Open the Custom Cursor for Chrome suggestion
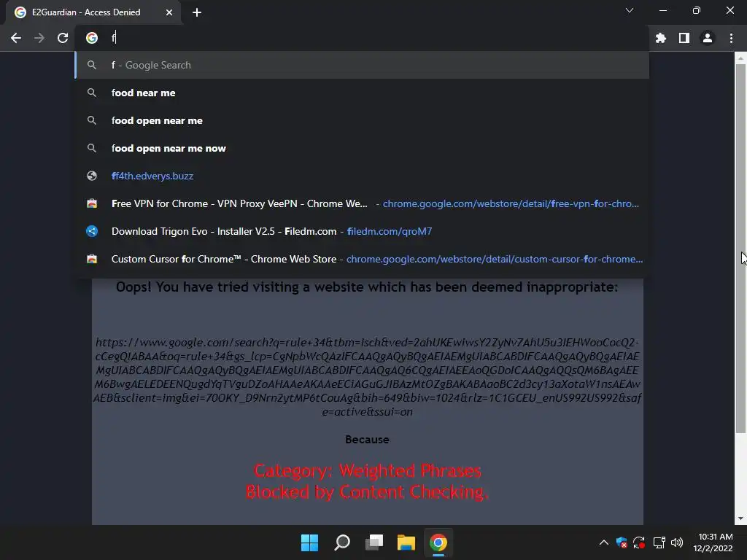This screenshot has height=560, width=747. 362,259
